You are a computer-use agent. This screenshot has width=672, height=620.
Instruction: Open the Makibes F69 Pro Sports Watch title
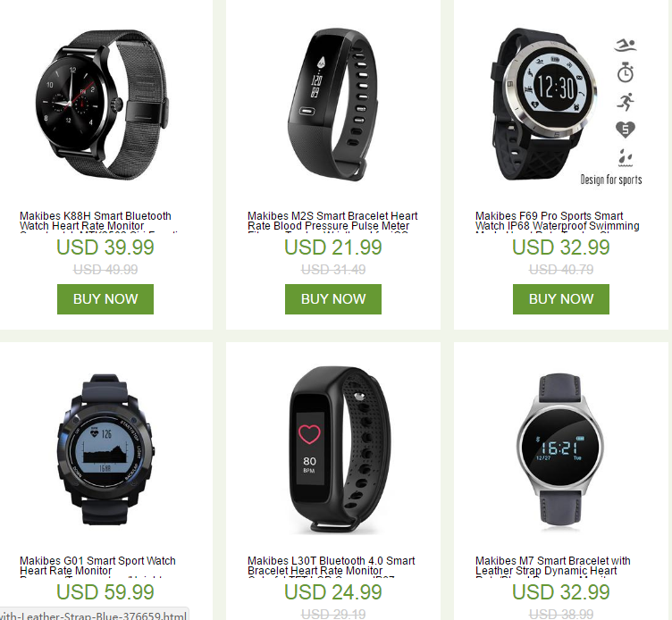(557, 222)
